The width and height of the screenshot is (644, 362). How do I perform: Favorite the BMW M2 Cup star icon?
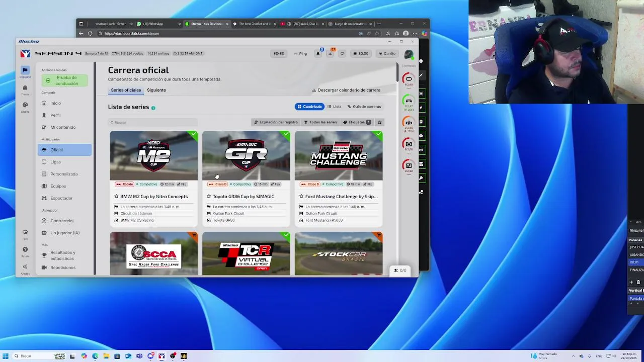tap(116, 197)
